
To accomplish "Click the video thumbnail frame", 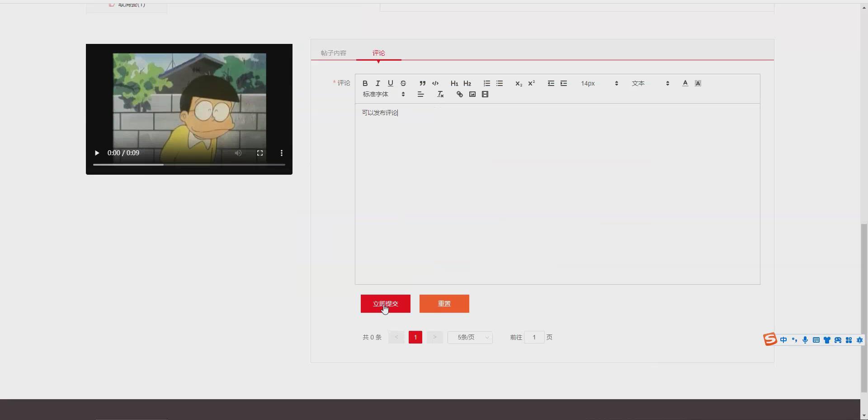I will click(189, 109).
